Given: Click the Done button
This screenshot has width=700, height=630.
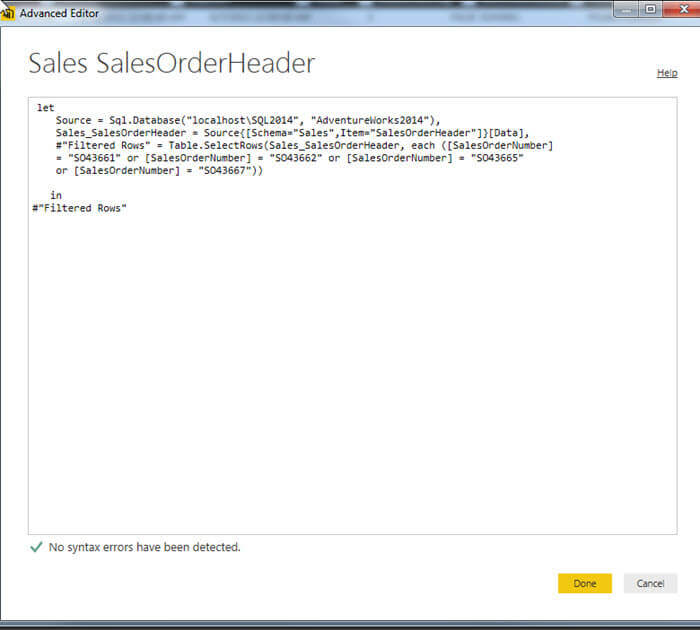Looking at the screenshot, I should (x=584, y=583).
